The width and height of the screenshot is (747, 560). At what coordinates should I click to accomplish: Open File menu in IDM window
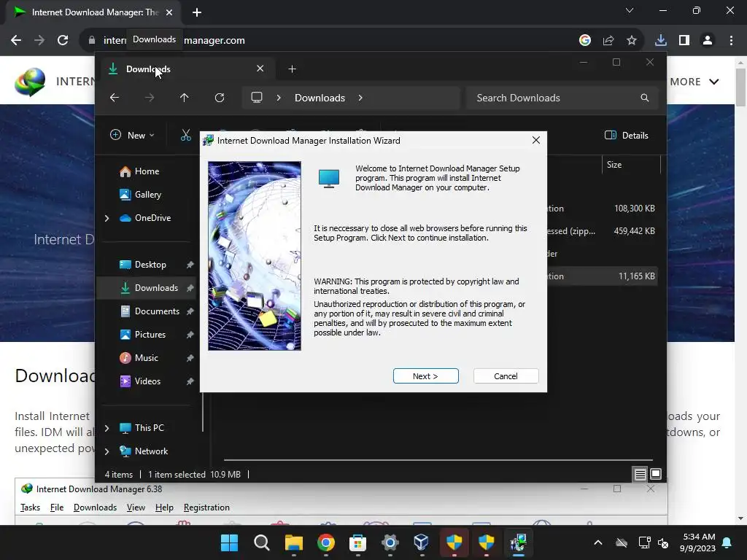tap(57, 507)
